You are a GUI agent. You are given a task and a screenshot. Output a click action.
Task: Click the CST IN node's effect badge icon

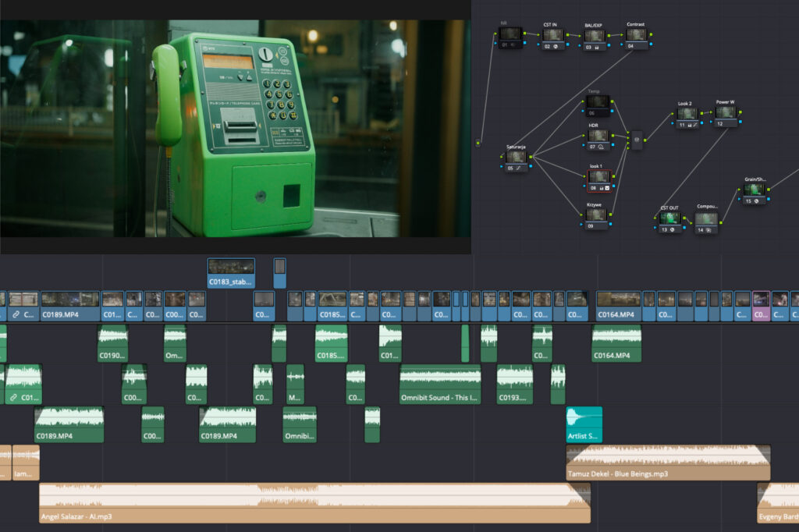557,46
